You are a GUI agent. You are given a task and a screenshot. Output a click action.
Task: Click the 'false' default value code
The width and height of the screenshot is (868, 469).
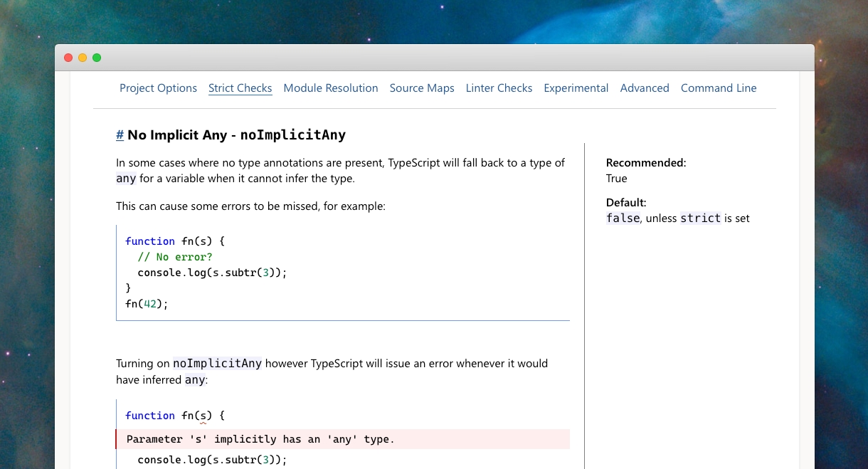623,218
